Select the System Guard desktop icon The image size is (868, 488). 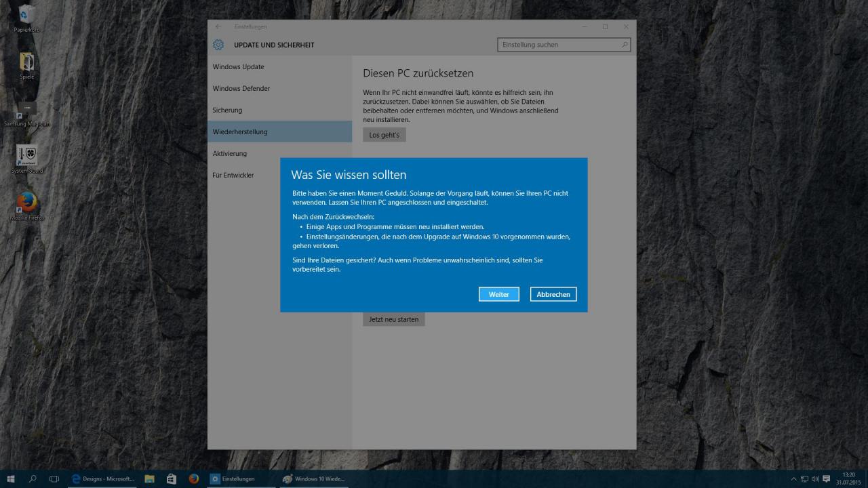pos(27,159)
